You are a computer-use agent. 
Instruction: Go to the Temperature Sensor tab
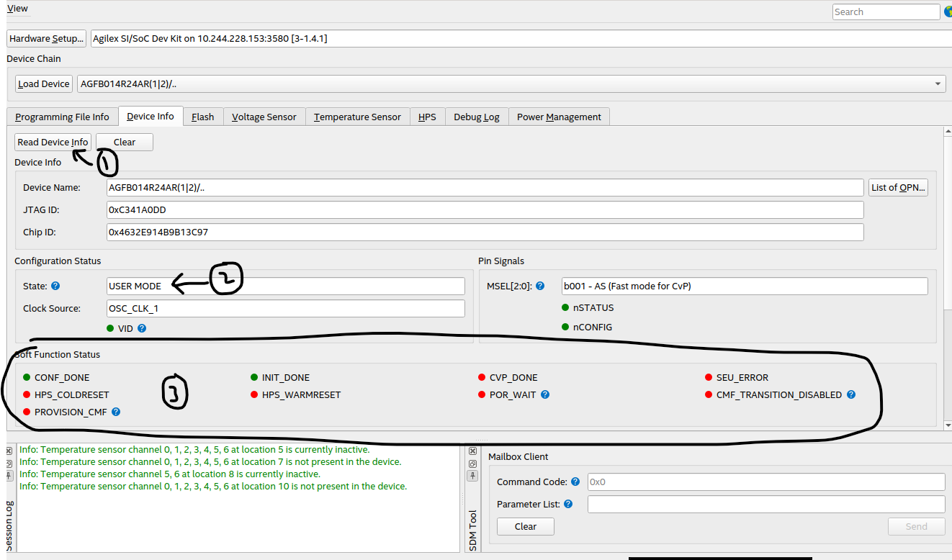point(358,117)
